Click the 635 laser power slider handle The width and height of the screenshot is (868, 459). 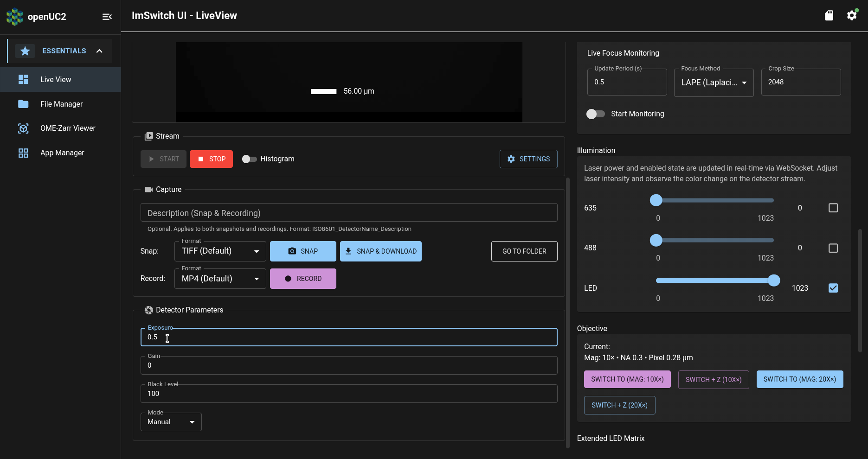click(x=656, y=200)
